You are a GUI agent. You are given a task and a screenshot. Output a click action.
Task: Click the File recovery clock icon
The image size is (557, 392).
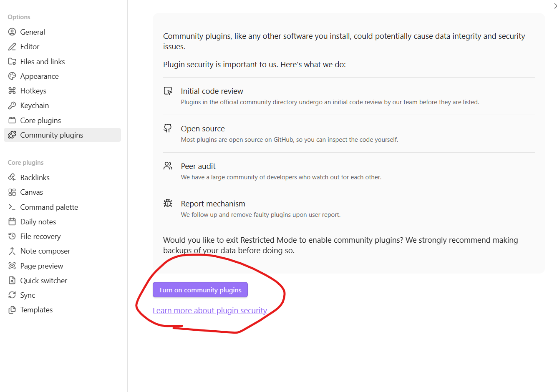(12, 236)
